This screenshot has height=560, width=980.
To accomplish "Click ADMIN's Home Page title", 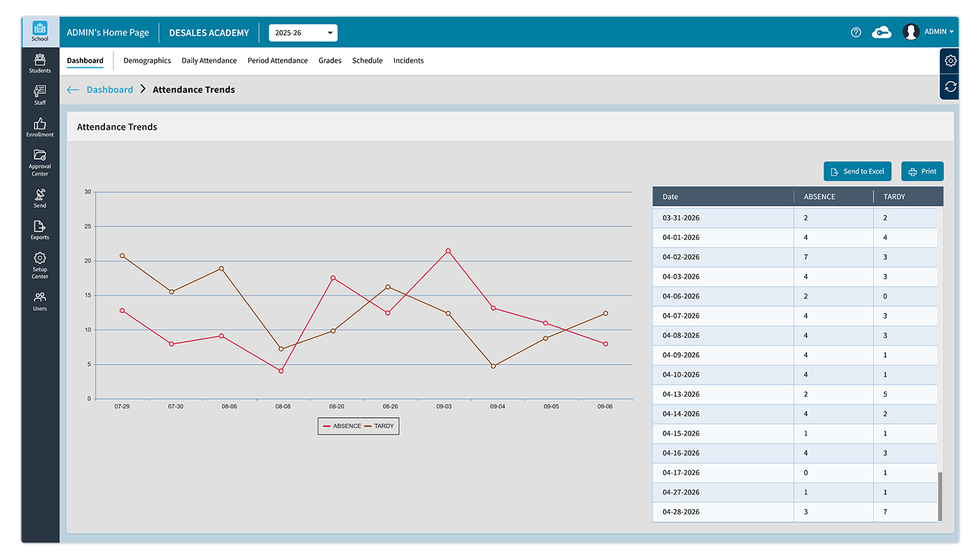I will click(108, 32).
